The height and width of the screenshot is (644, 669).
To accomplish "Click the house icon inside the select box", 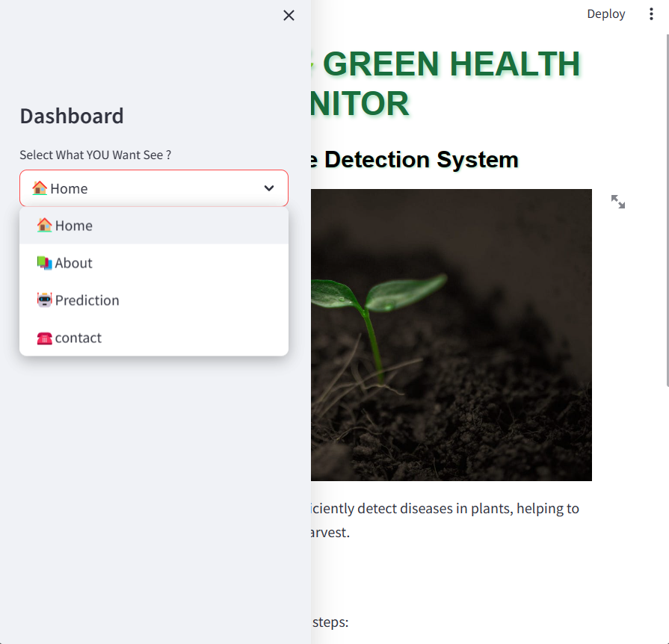I will click(39, 188).
